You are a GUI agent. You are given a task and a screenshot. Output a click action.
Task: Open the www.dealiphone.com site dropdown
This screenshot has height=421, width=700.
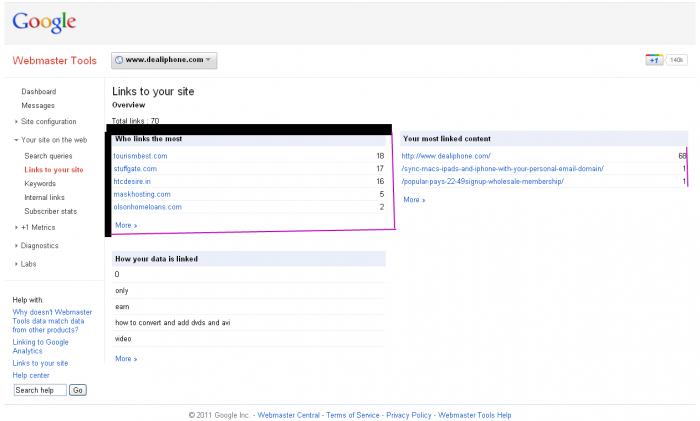164,61
